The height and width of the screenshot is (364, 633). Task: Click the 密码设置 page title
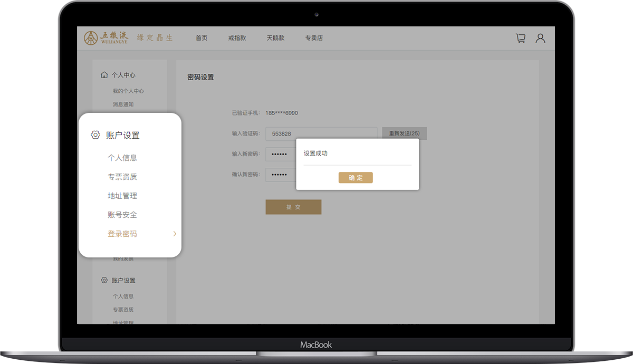click(x=200, y=77)
